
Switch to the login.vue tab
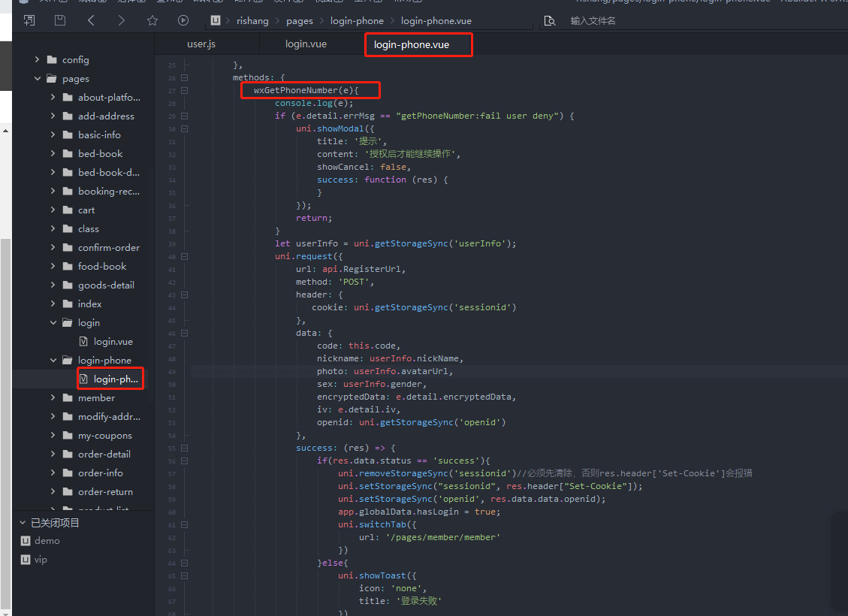click(306, 44)
